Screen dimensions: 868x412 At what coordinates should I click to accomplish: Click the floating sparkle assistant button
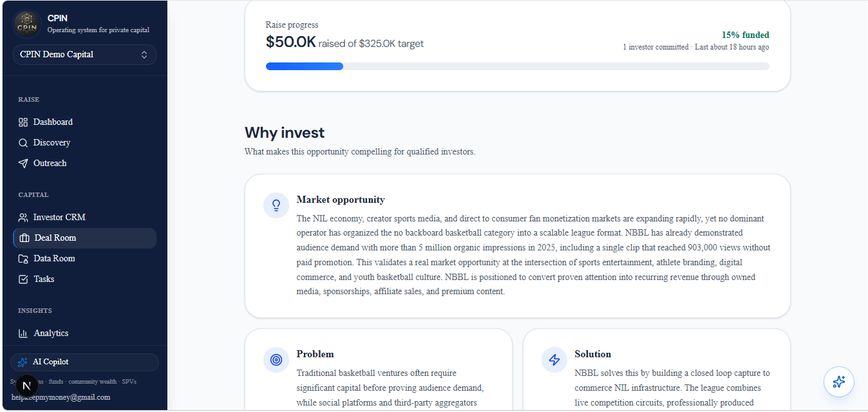(x=839, y=382)
